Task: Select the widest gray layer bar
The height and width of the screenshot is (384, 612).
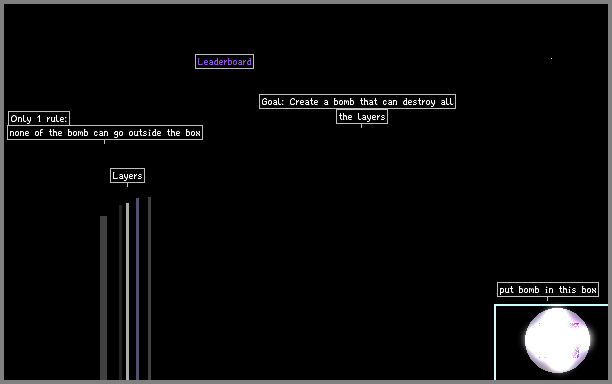Action: coord(103,298)
